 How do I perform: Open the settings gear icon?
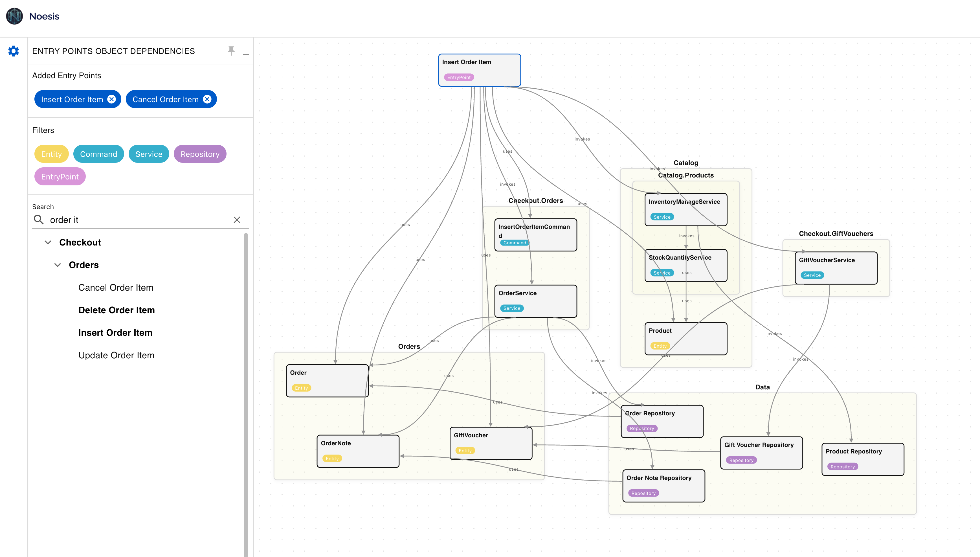point(13,51)
